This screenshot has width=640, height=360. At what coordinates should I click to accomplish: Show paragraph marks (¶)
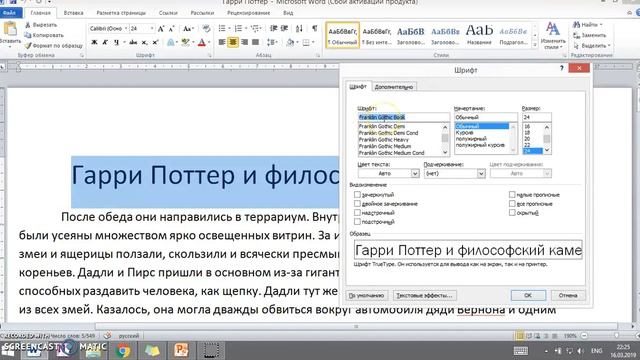[314, 28]
